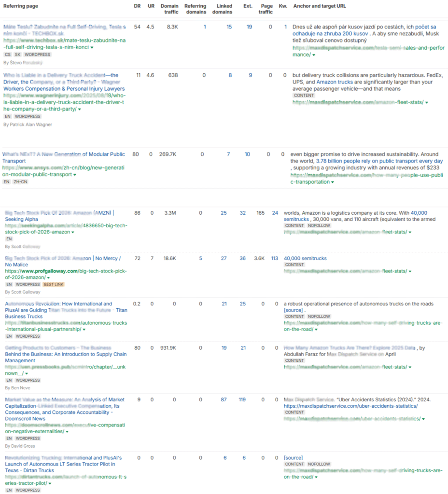The width and height of the screenshot is (448, 494).
Task: Click the '3.78 billion people rely' anchor link
Action: tap(379, 161)
